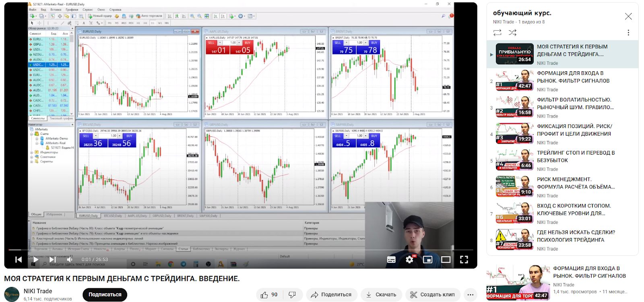Subscribe with the Подписаться button
Image resolution: width=644 pixels, height=302 pixels.
point(105,295)
